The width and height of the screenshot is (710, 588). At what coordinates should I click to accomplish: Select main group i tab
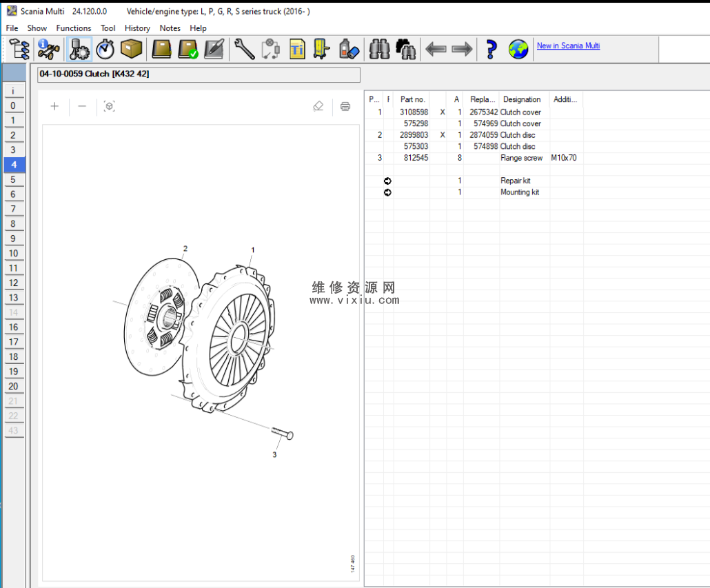(x=14, y=91)
